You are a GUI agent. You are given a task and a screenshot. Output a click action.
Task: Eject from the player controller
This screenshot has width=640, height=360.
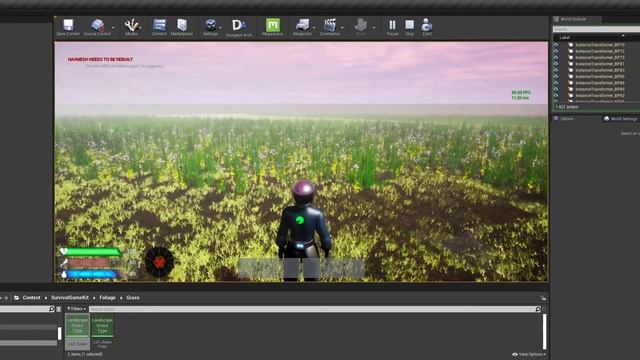click(x=427, y=25)
